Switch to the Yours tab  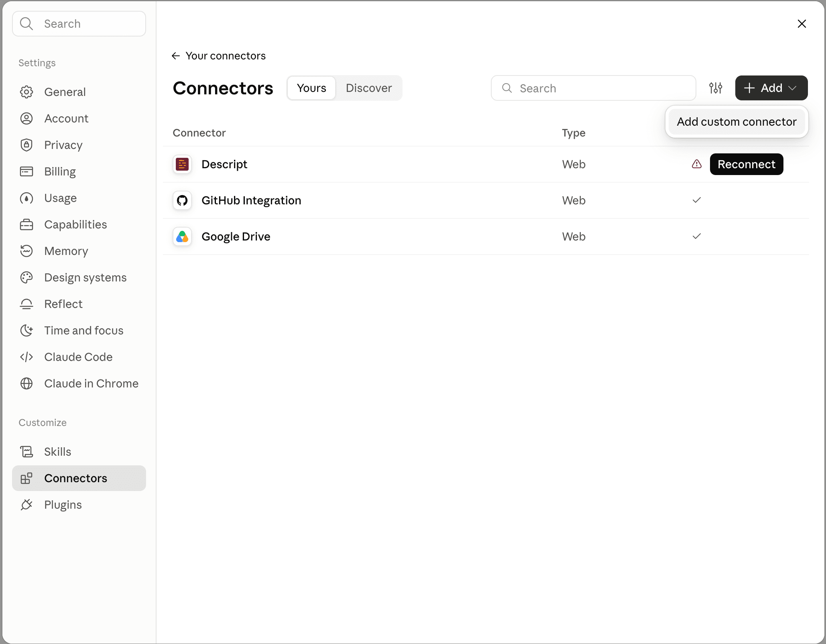311,88
